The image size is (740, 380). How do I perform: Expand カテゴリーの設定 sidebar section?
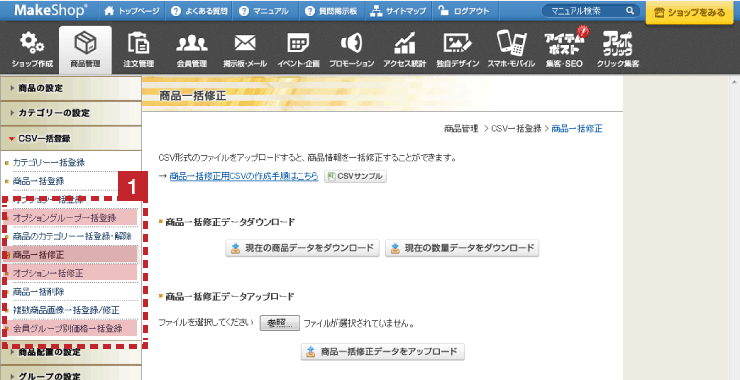tap(71, 113)
